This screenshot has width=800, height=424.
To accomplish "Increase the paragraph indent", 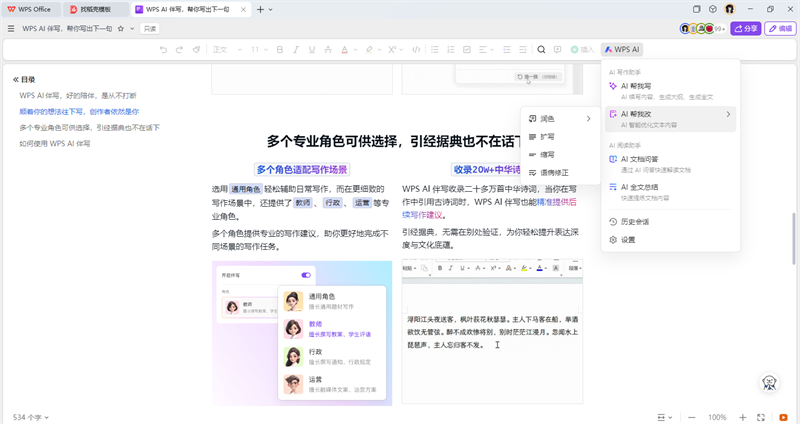I will pyautogui.click(x=523, y=49).
